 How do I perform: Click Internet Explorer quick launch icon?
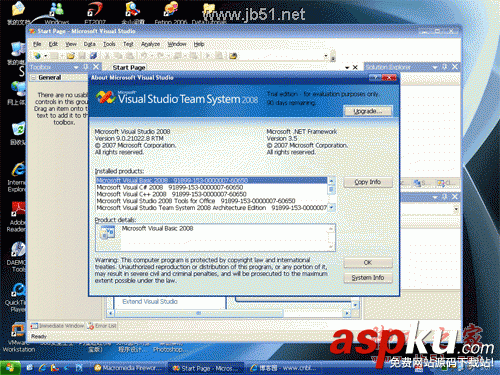click(42, 368)
